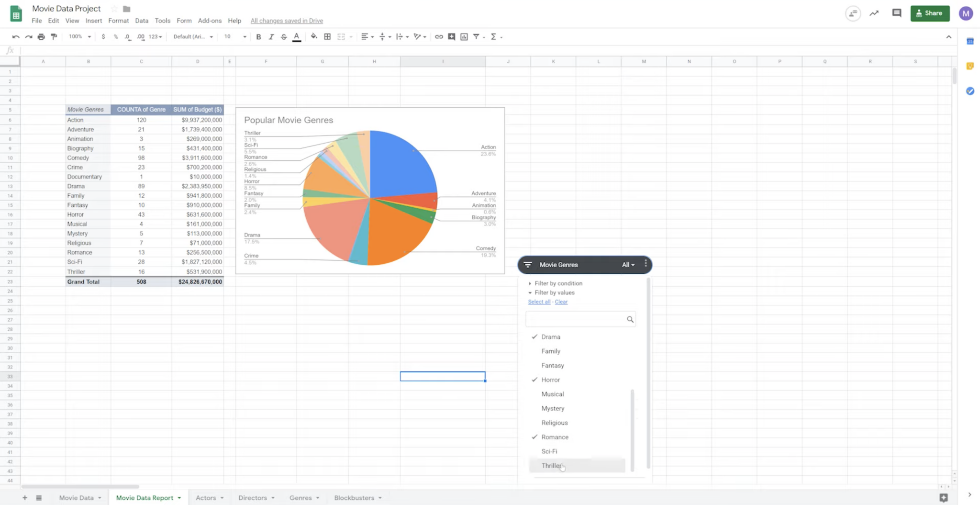Click the filter search input field

click(x=577, y=319)
